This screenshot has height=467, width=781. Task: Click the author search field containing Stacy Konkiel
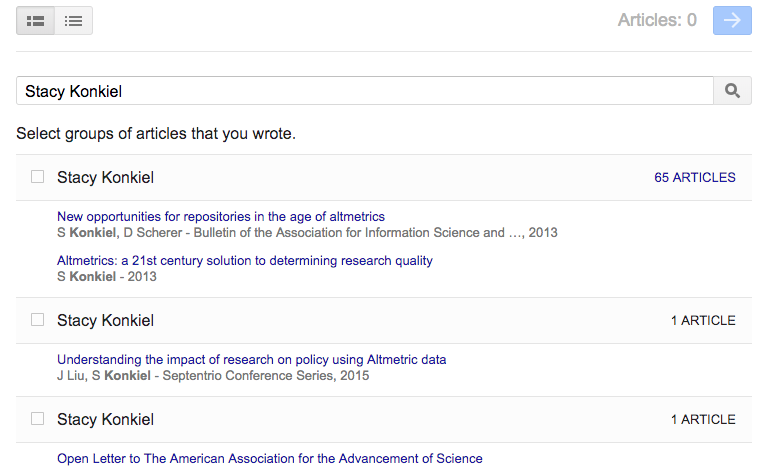point(364,91)
